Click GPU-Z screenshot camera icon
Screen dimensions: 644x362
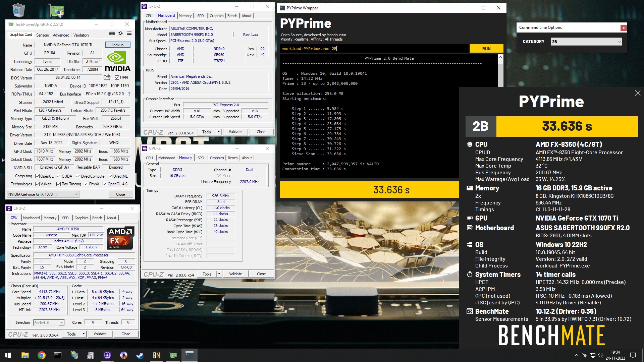[112, 33]
